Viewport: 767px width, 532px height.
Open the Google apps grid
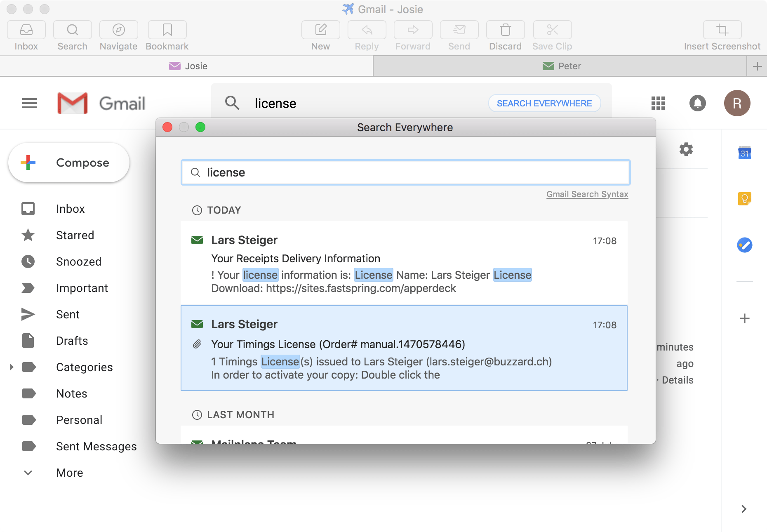(658, 103)
